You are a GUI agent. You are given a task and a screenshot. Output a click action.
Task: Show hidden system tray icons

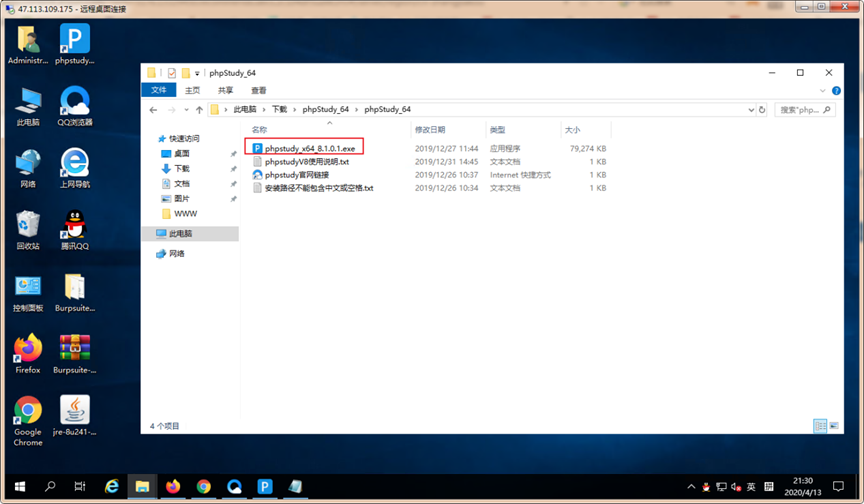[691, 487]
